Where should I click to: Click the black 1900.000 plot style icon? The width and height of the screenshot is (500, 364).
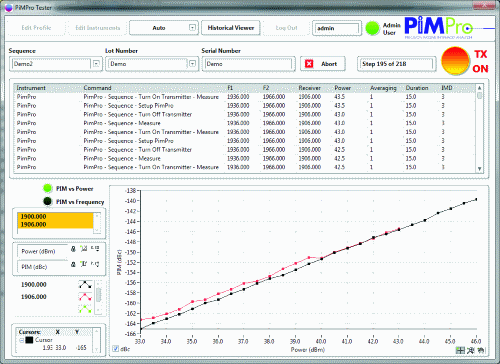[85, 284]
